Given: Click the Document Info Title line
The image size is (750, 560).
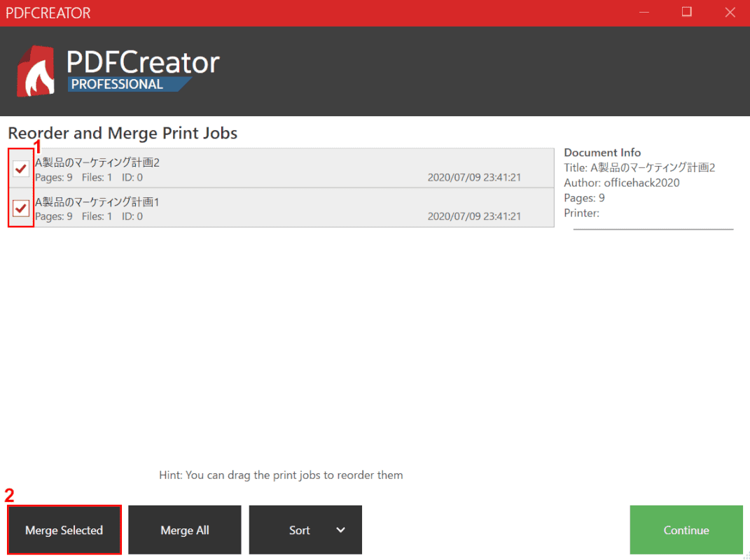Looking at the screenshot, I should 639,167.
